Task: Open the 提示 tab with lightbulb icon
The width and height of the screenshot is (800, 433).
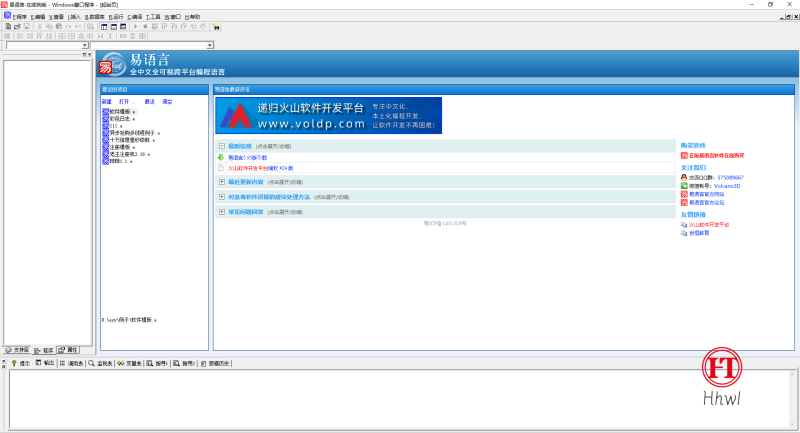Action: (20, 364)
